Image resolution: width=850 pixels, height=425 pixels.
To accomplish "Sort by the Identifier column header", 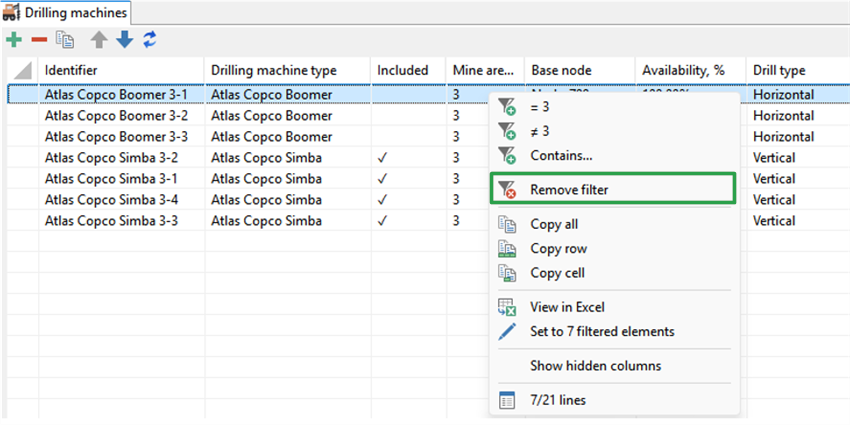I will pos(121,70).
